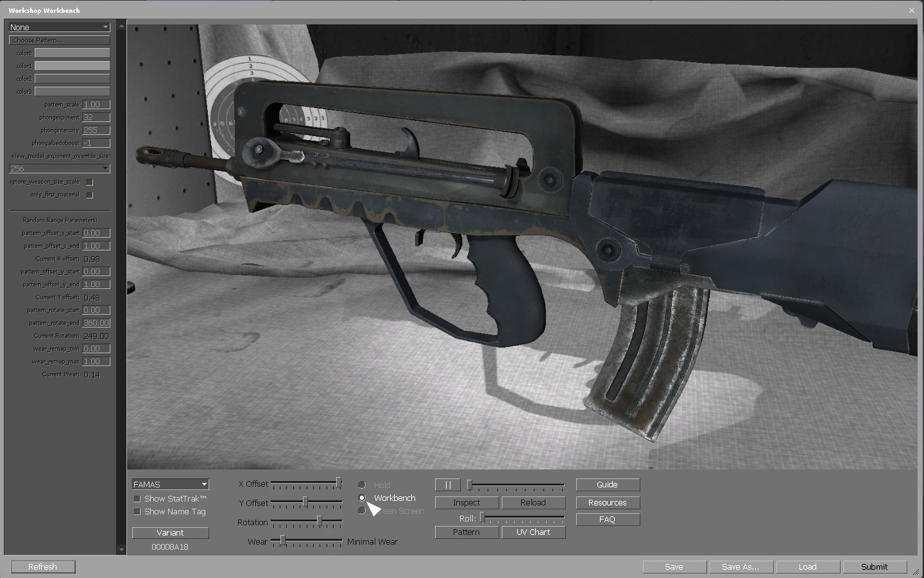The width and height of the screenshot is (924, 578).
Task: Toggle only_first_material checkbox
Action: point(90,195)
